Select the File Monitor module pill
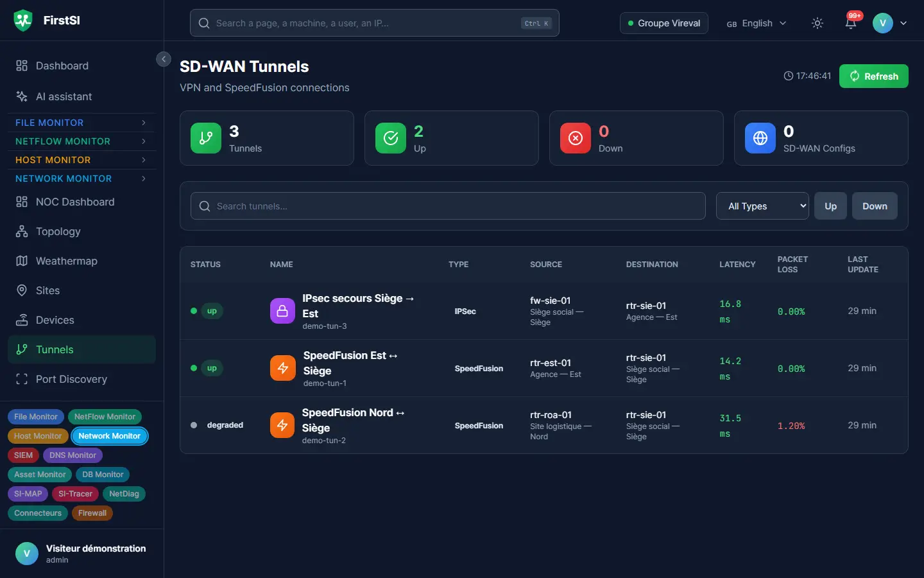Viewport: 924px width, 578px height. pyautogui.click(x=36, y=417)
